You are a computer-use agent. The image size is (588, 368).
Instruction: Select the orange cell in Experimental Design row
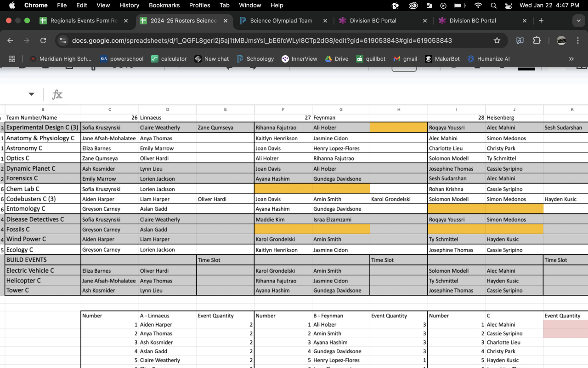398,127
